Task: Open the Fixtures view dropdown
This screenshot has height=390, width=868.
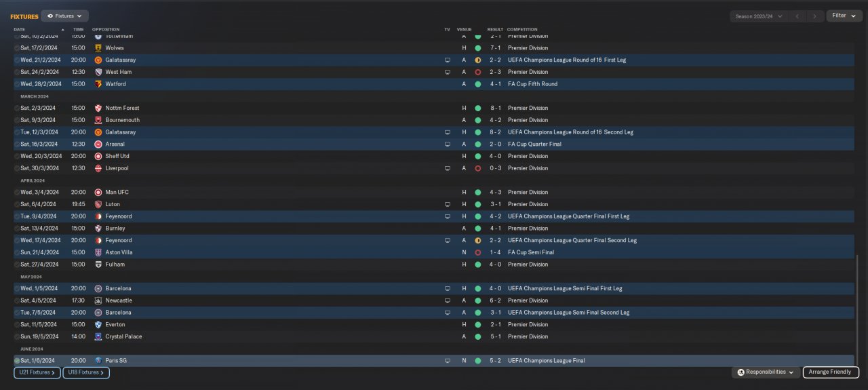Action: coord(64,16)
